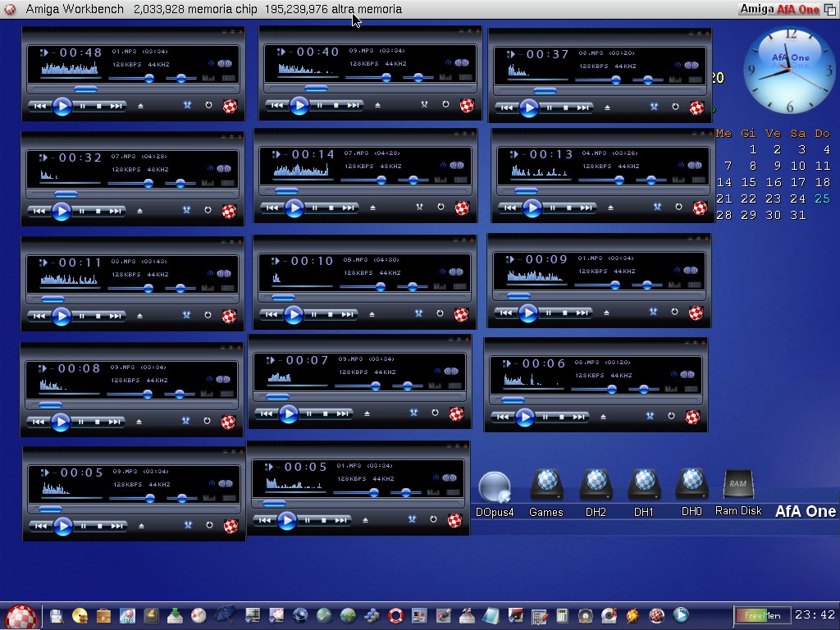
Task: Toggle shuffle in the 00:37 player
Action: pyautogui.click(x=654, y=107)
